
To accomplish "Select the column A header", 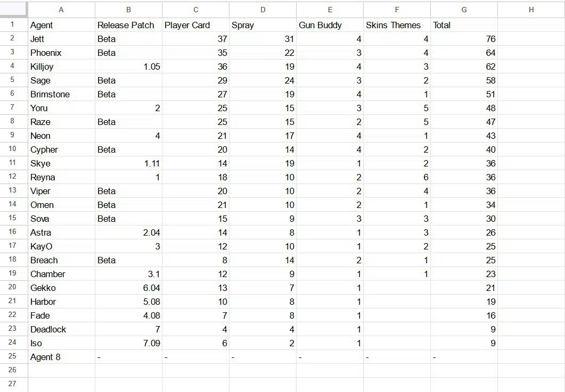I will click(61, 10).
